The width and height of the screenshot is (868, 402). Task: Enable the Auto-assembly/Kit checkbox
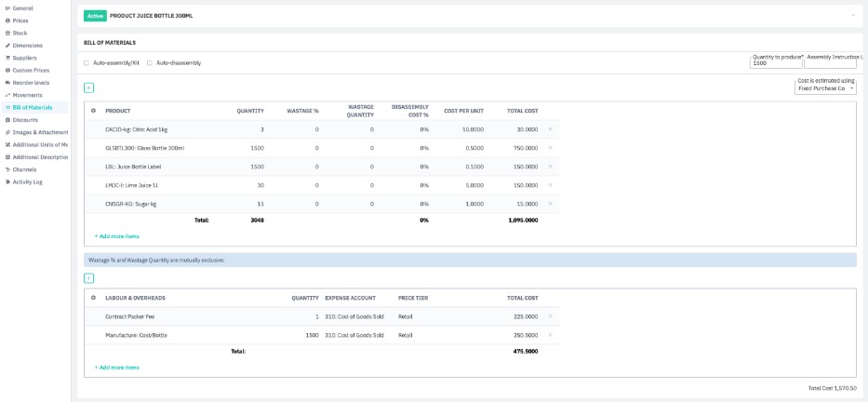[x=87, y=63]
